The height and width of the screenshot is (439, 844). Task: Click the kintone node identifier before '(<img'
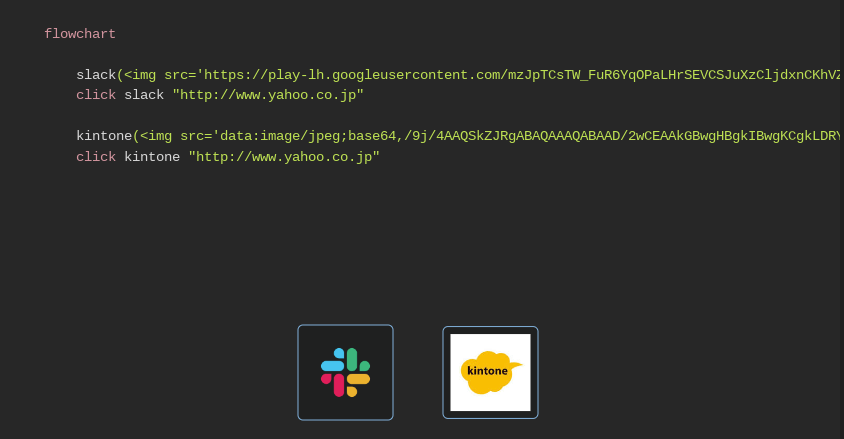(104, 136)
